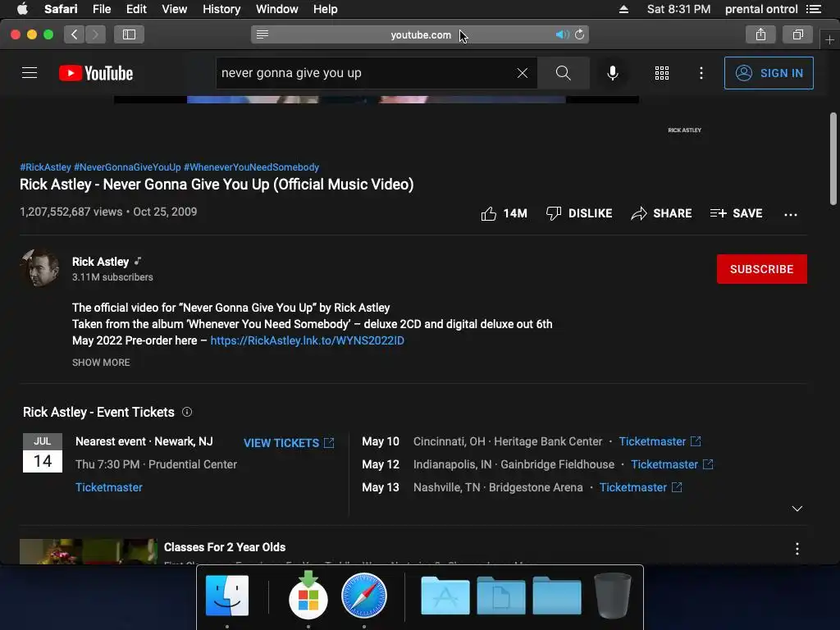This screenshot has height=630, width=840.
Task: Open Ticketmaster link for Cincinnati May 10
Action: [x=660, y=441]
